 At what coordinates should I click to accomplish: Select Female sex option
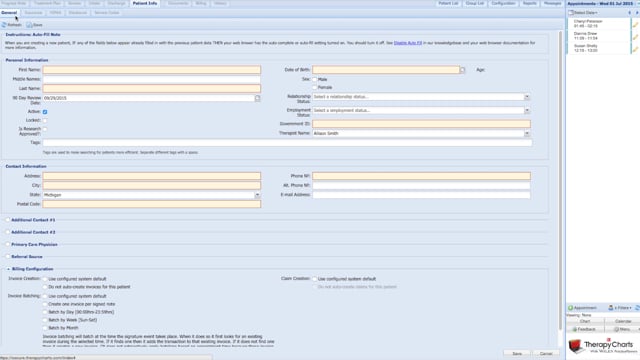tap(315, 87)
